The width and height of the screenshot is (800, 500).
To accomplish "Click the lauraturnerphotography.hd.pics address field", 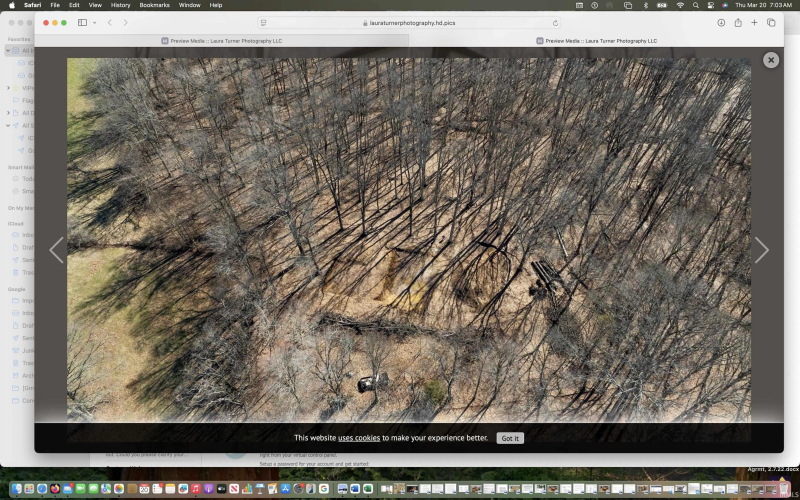I will tap(409, 23).
